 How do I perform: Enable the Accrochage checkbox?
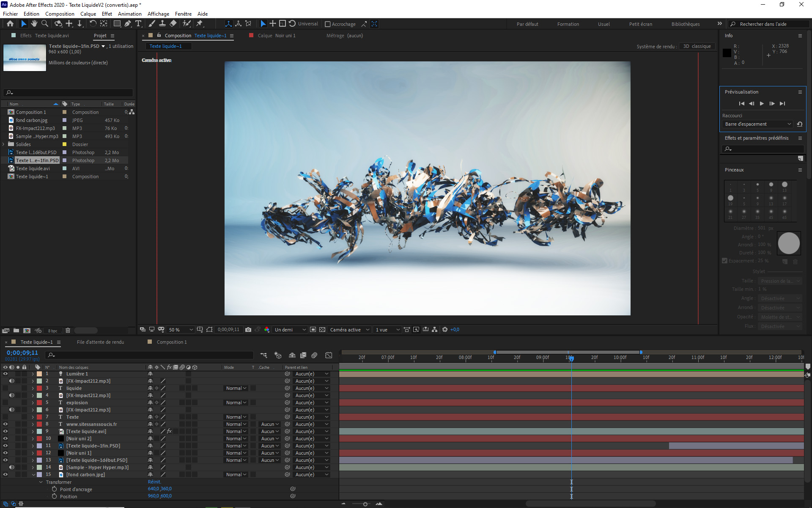327,24
